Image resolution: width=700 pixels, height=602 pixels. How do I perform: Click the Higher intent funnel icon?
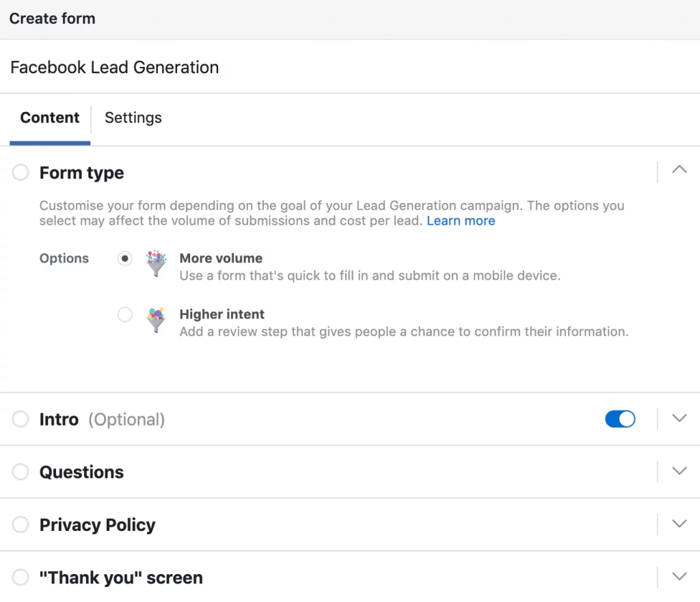(157, 320)
